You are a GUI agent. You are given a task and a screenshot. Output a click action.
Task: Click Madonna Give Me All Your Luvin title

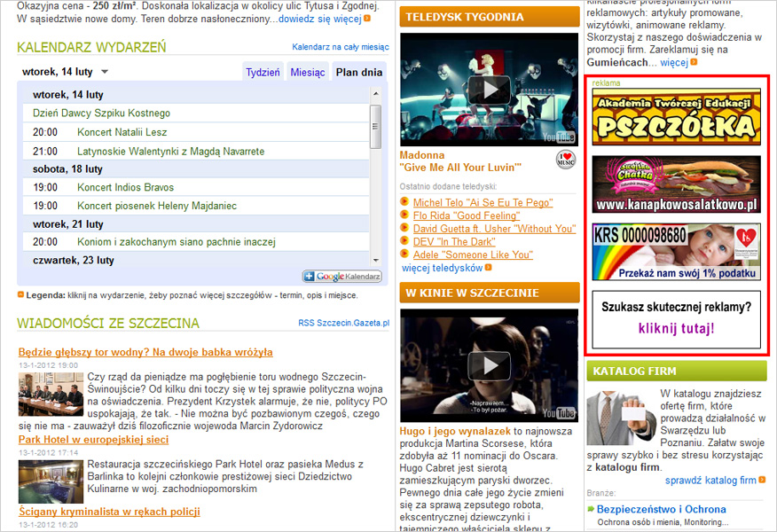(x=460, y=161)
